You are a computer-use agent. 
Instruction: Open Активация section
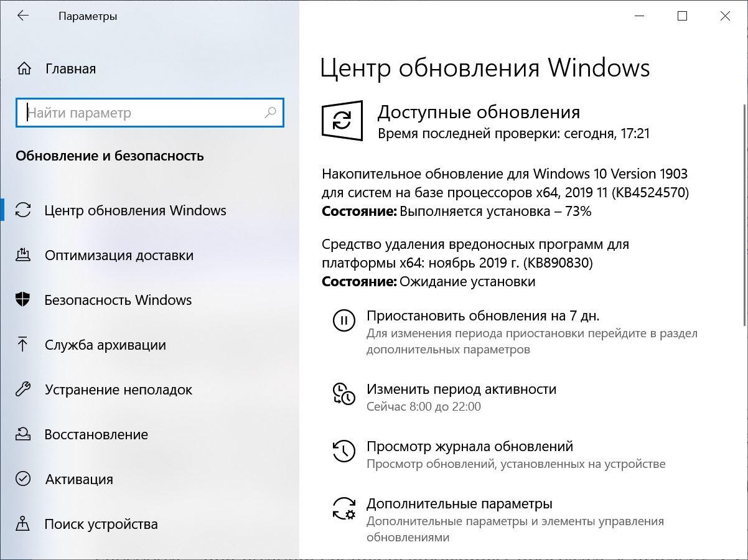click(x=79, y=479)
